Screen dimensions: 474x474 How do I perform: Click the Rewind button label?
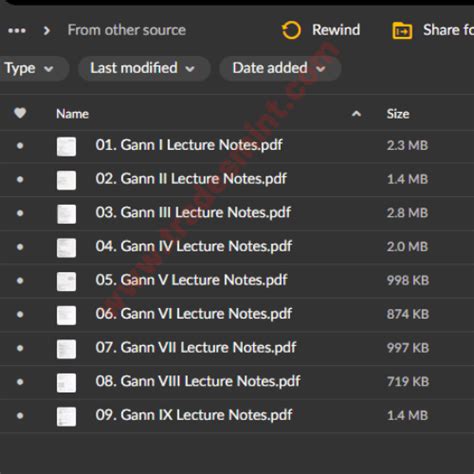[336, 30]
